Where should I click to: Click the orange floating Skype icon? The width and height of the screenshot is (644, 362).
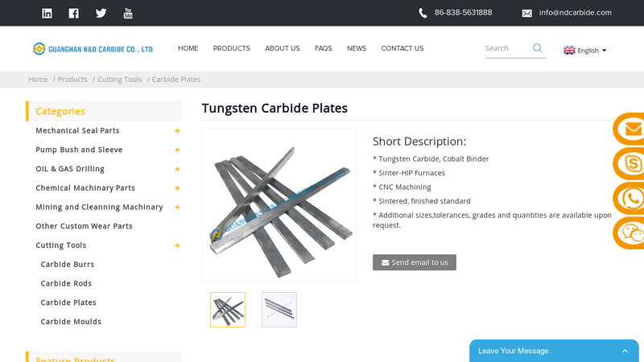tap(630, 164)
